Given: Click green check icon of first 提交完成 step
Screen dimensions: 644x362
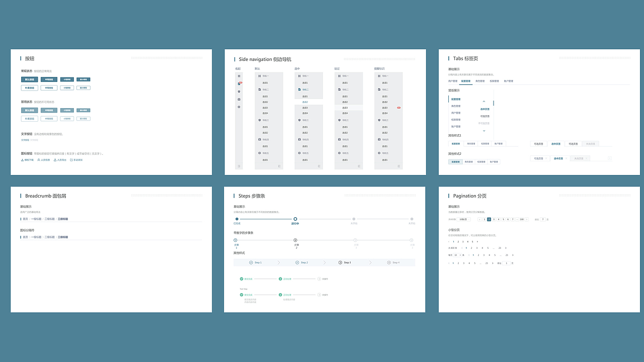Looking at the screenshot, I should [242, 279].
